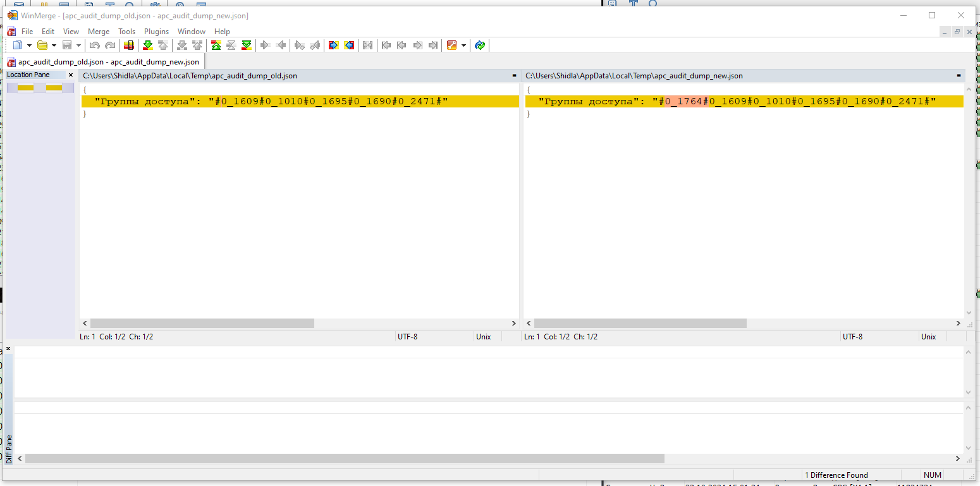Screen dimensions: 980x486
Task: Select the Select Line Difference icon
Action: click(x=128, y=45)
